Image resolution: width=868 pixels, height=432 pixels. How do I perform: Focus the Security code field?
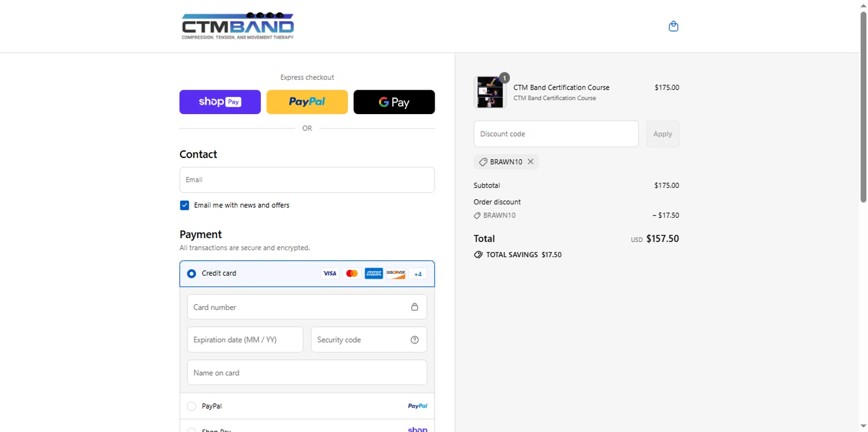coord(369,340)
